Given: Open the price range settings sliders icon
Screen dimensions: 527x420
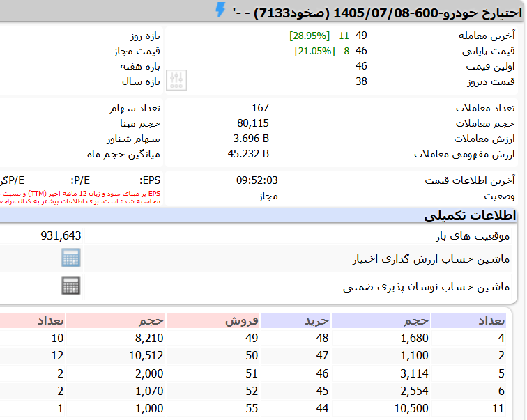Looking at the screenshot, I should pyautogui.click(x=176, y=80).
